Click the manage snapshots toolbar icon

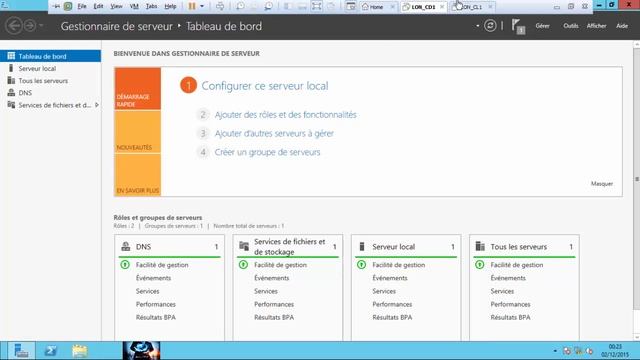[x=268, y=6]
